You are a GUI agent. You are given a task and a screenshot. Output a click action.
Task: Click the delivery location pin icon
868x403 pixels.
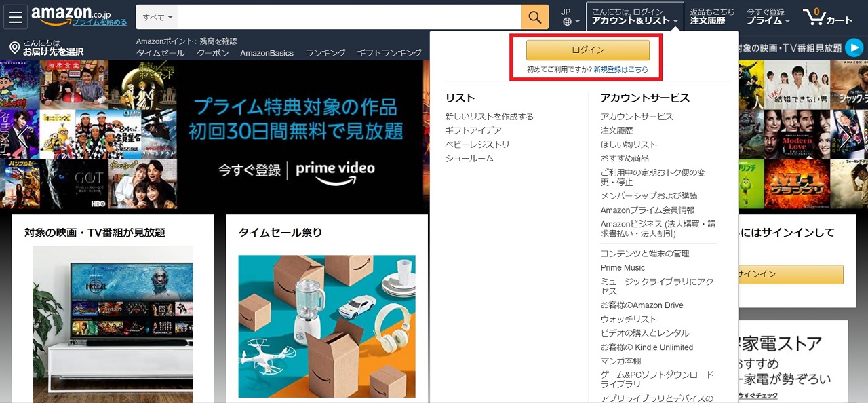point(14,47)
